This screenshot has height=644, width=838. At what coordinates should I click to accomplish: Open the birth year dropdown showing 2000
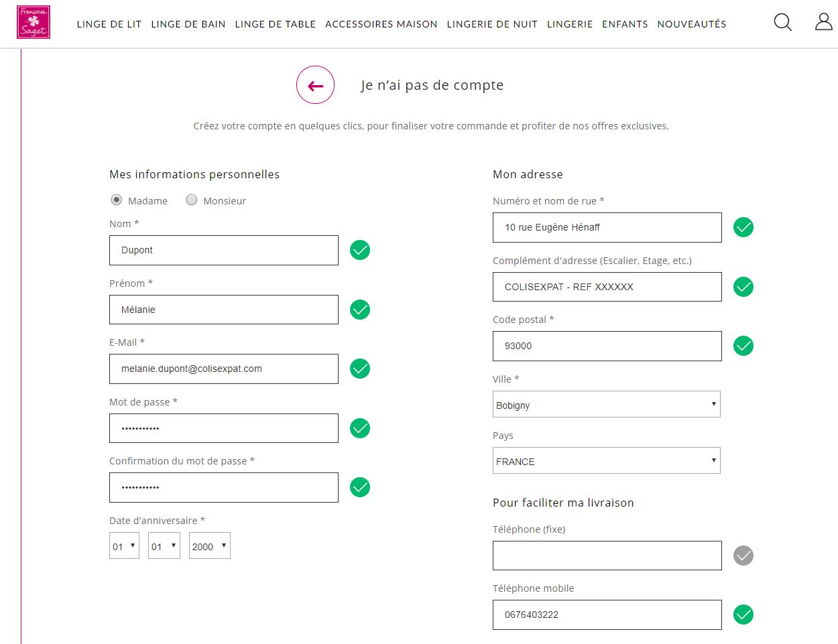tap(210, 545)
